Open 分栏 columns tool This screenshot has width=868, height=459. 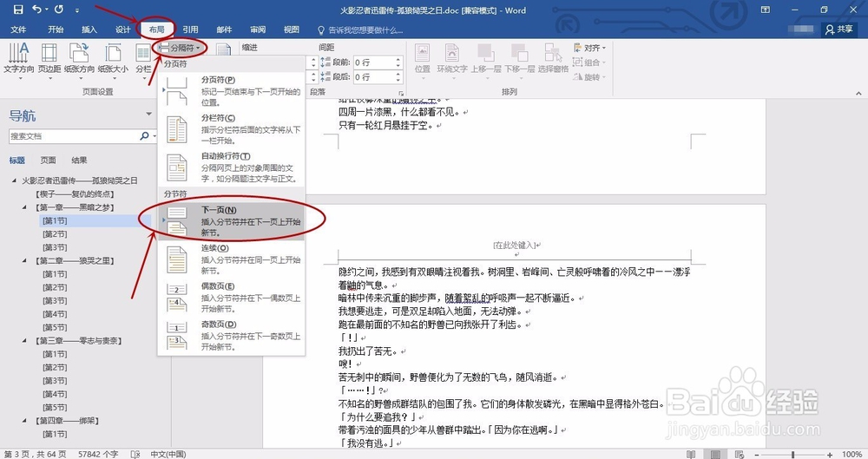pyautogui.click(x=143, y=61)
